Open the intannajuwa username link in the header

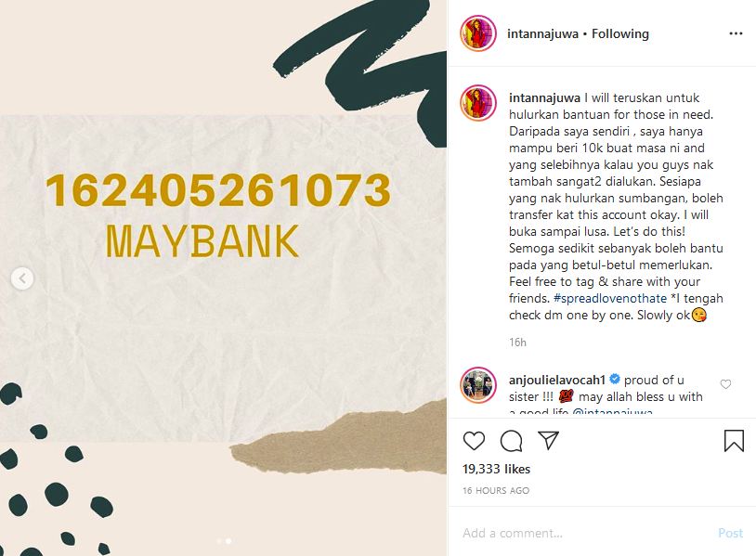(542, 33)
